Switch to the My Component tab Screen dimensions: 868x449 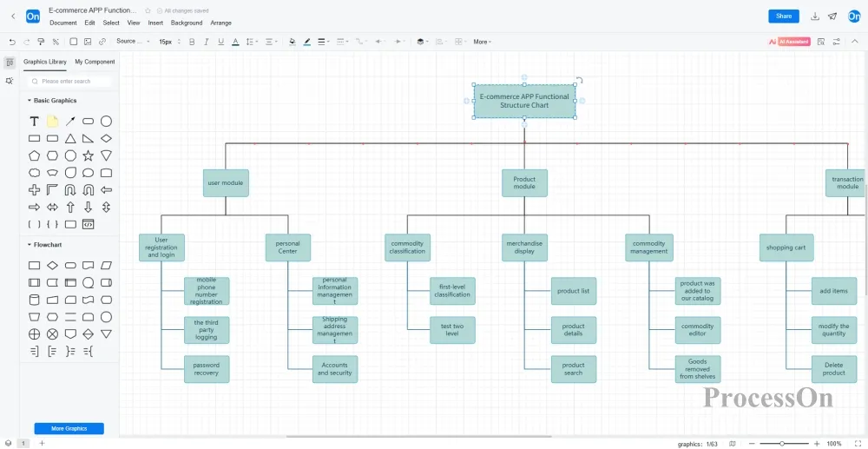[x=95, y=62]
